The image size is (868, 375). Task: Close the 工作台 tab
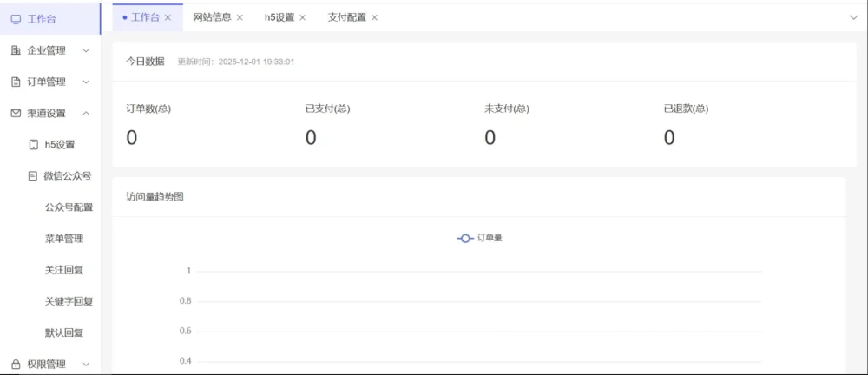point(168,17)
